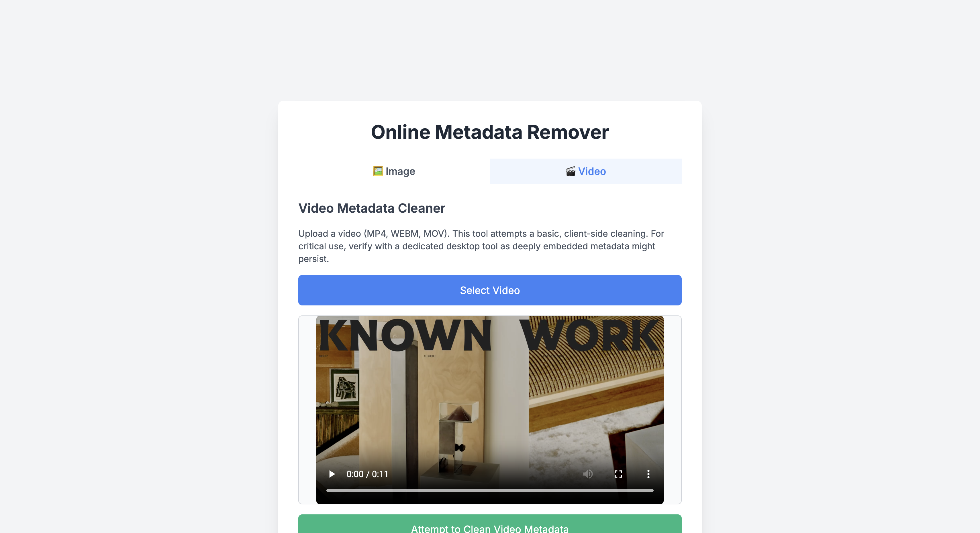Click the clapperboard icon beside Video

pyautogui.click(x=570, y=171)
